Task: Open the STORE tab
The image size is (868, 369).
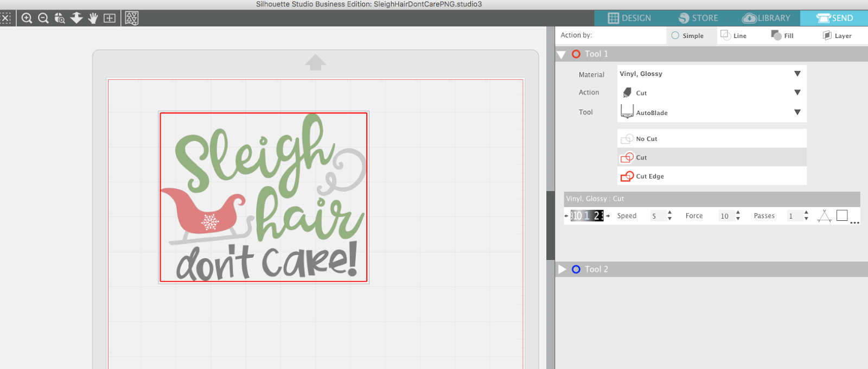Action: pos(698,18)
